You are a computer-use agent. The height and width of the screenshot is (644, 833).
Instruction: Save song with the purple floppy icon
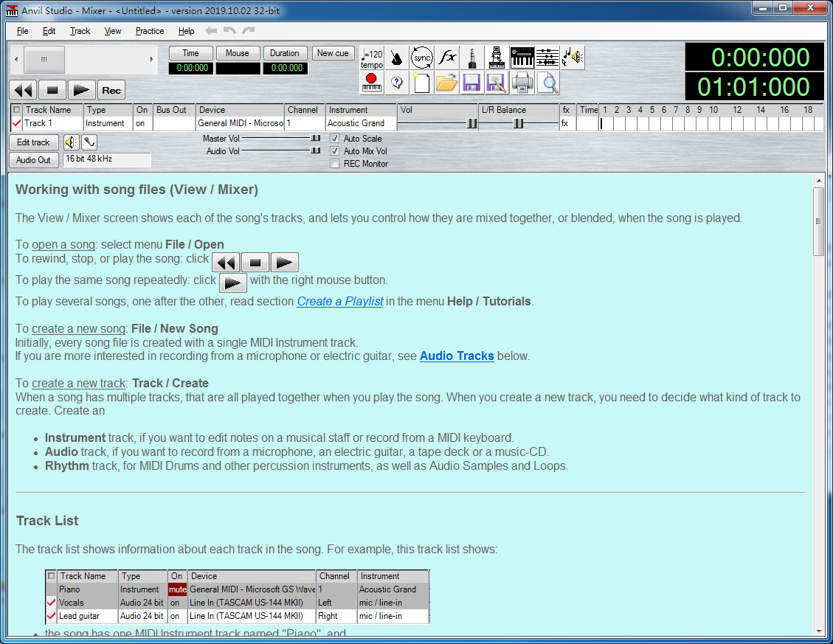pos(471,83)
